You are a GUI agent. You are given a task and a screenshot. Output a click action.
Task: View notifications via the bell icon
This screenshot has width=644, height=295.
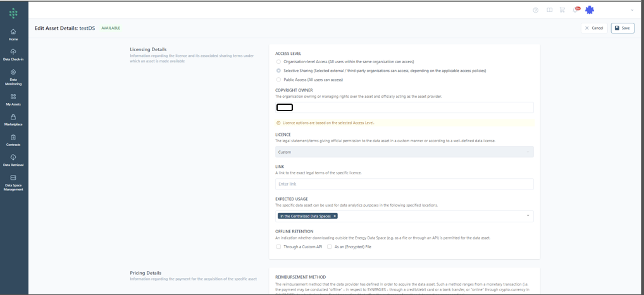coord(575,10)
